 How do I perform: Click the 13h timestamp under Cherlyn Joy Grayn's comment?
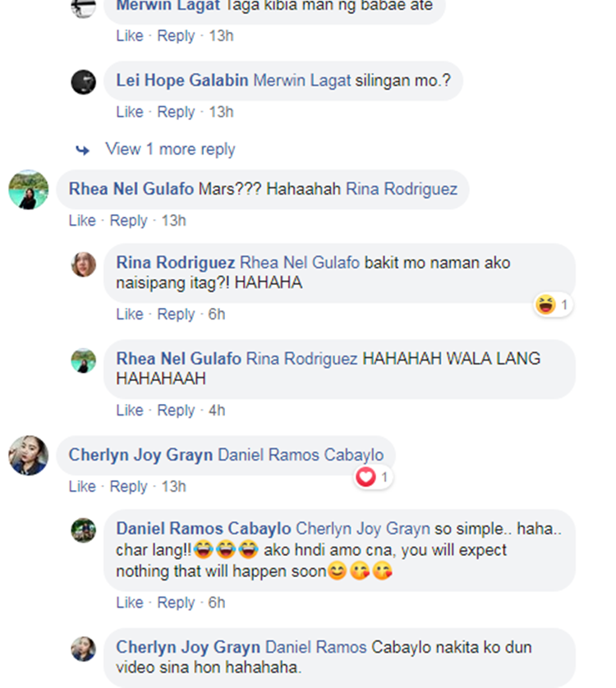174,486
